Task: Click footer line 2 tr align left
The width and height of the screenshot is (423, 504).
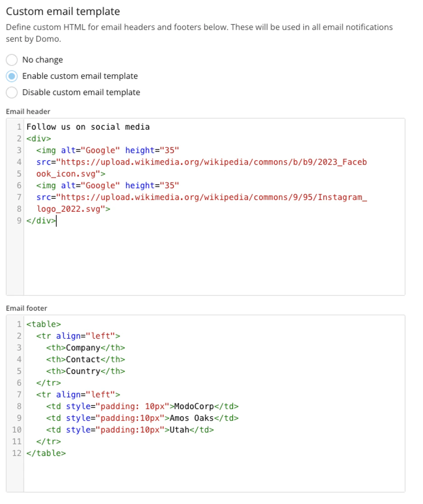Action: click(78, 336)
